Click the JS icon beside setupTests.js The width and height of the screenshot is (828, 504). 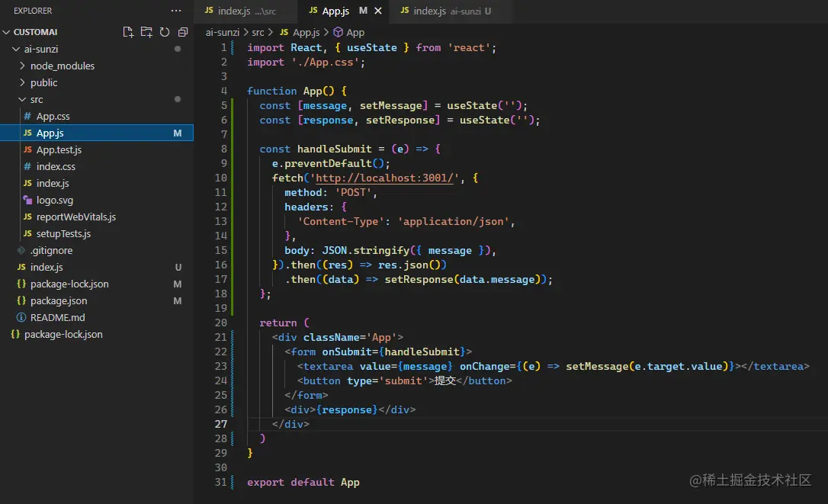click(27, 233)
